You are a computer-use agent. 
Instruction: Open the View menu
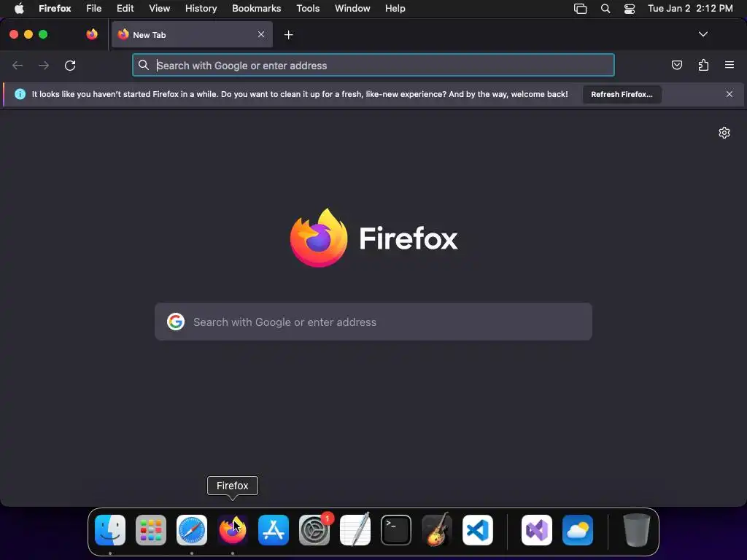tap(159, 9)
